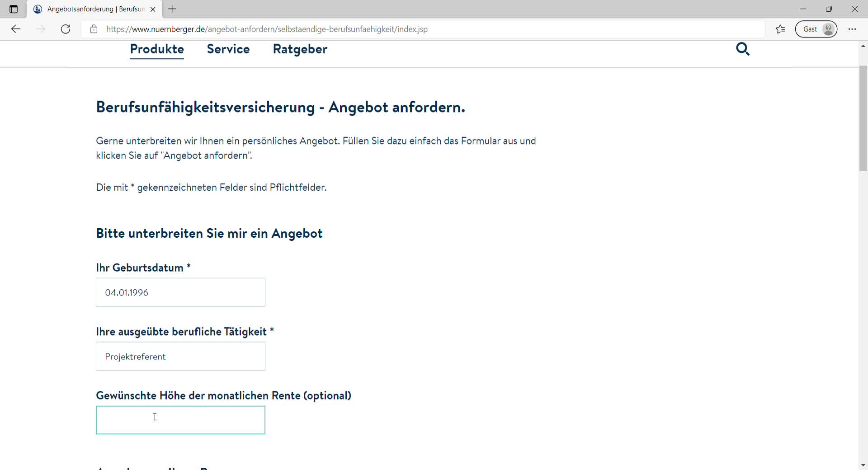Open a new tab with plus

pyautogui.click(x=172, y=9)
